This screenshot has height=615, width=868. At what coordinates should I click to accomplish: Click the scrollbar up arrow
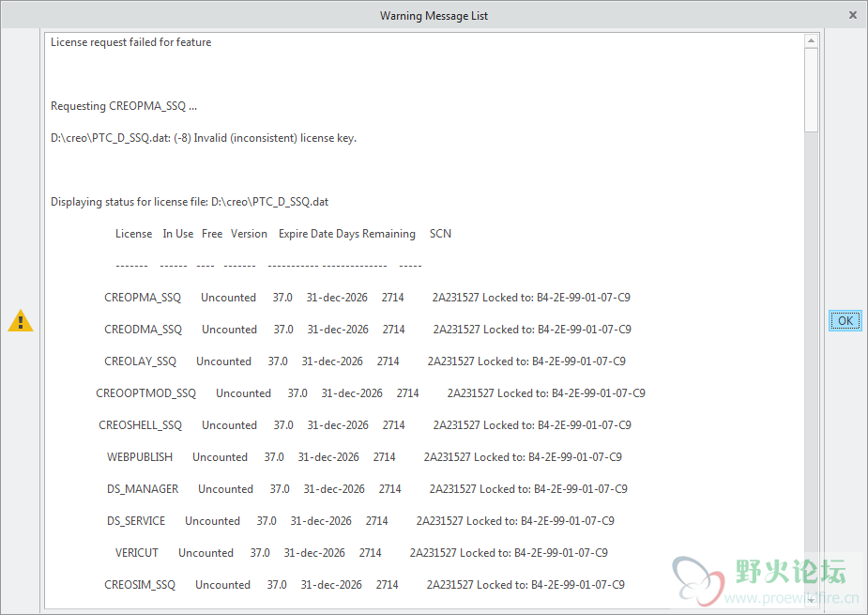811,40
